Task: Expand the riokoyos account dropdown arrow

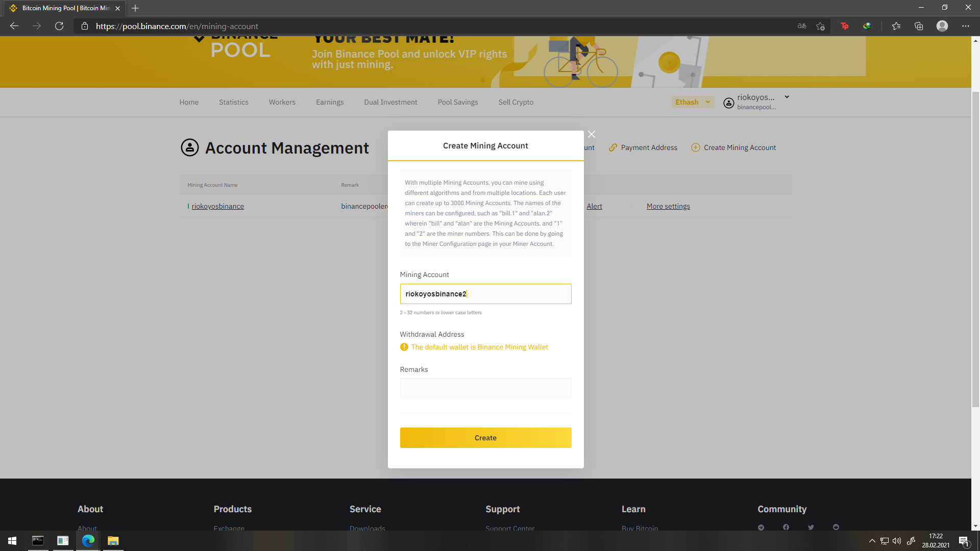Action: [x=787, y=97]
